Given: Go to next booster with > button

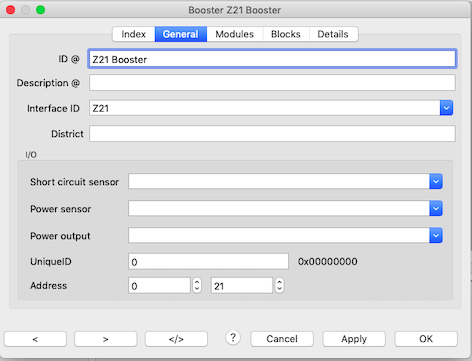Looking at the screenshot, I should [106, 339].
